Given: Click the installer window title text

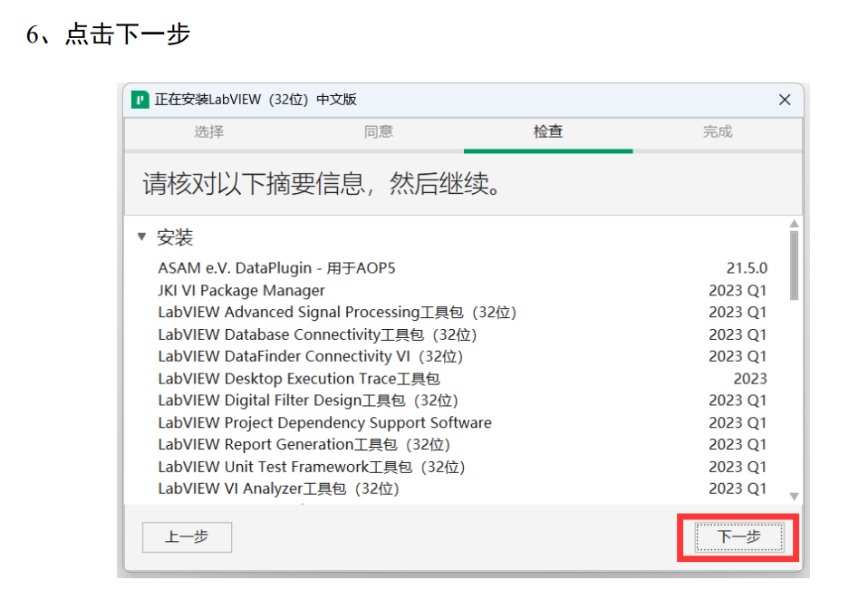Looking at the screenshot, I should point(256,100).
